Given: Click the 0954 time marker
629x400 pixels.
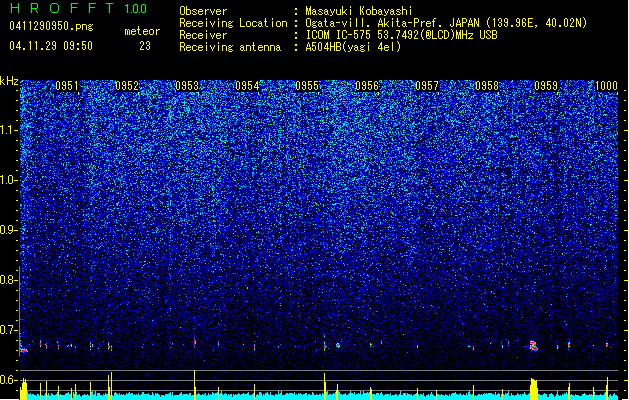Looking at the screenshot, I should coord(247,85).
